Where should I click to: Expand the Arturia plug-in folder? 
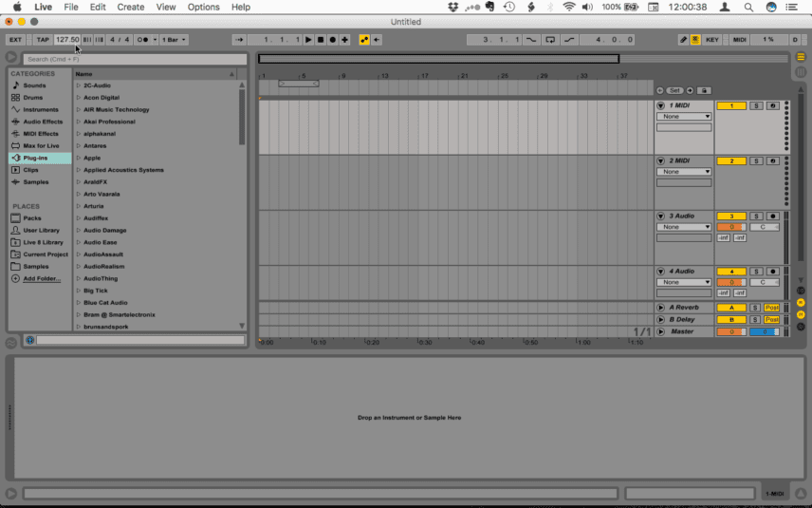point(79,206)
